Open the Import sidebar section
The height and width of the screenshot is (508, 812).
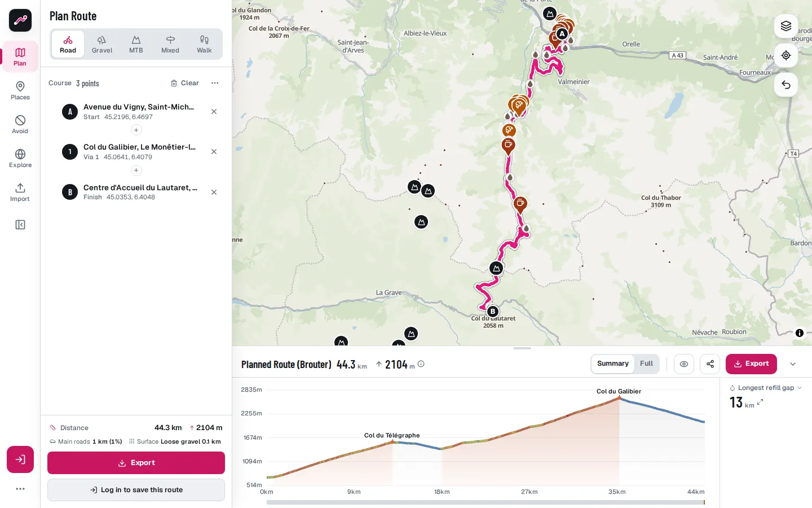coord(20,192)
